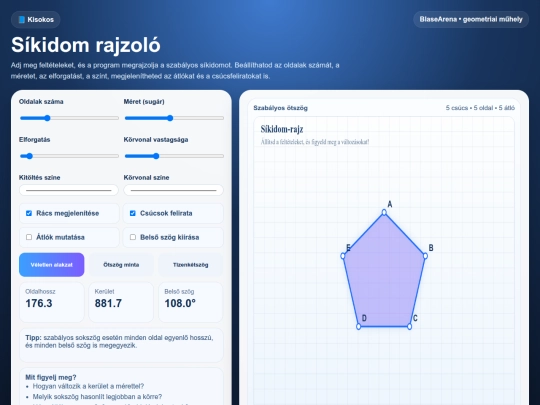Select the Oldalhossz value 176.3
Image resolution: width=540 pixels, height=405 pixels.
tap(39, 303)
